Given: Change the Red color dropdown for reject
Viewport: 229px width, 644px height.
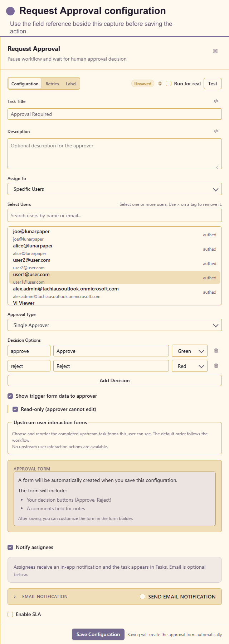Looking at the screenshot, I should tap(190, 366).
